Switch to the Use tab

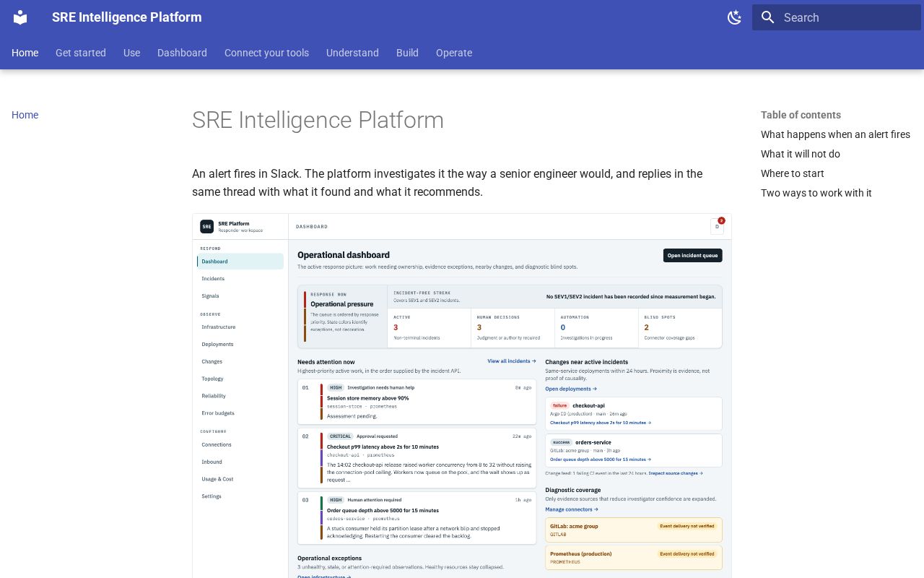pos(131,53)
